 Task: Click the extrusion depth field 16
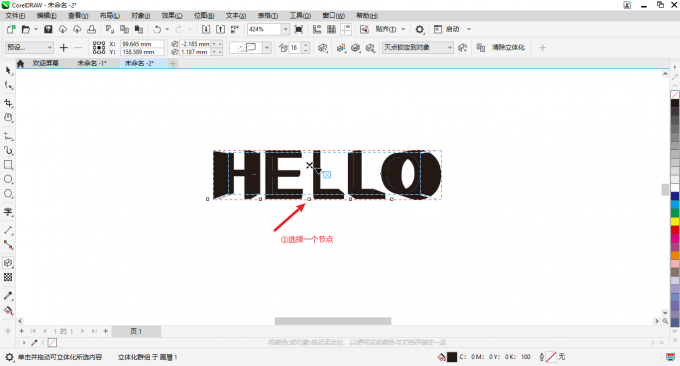[295, 48]
